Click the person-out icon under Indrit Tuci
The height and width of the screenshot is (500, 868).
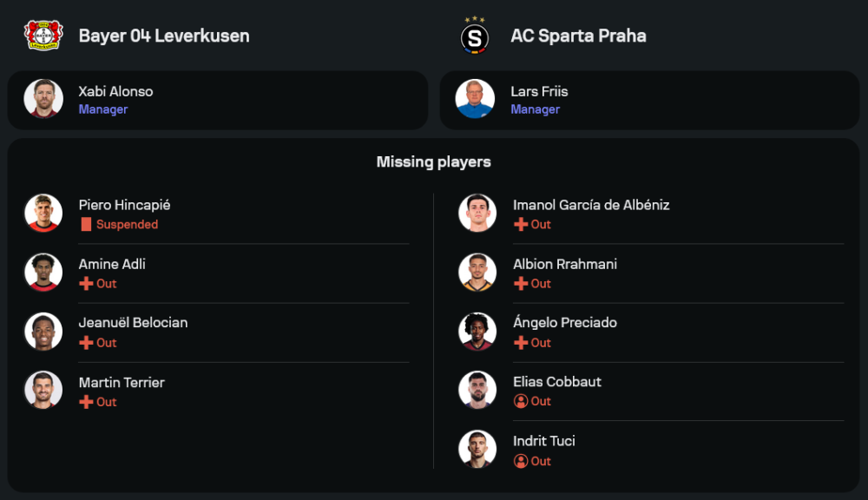(x=521, y=461)
